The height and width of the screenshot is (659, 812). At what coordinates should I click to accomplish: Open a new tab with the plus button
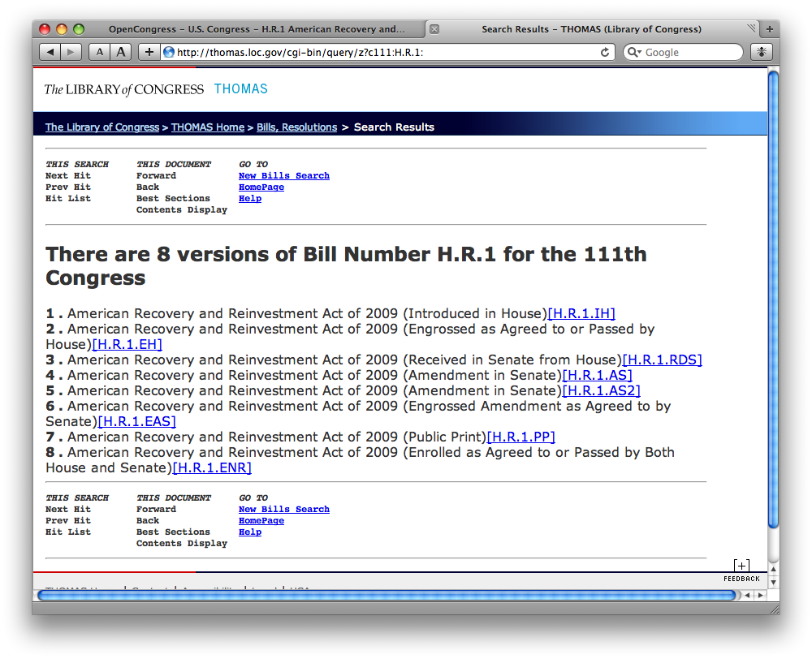coord(770,29)
